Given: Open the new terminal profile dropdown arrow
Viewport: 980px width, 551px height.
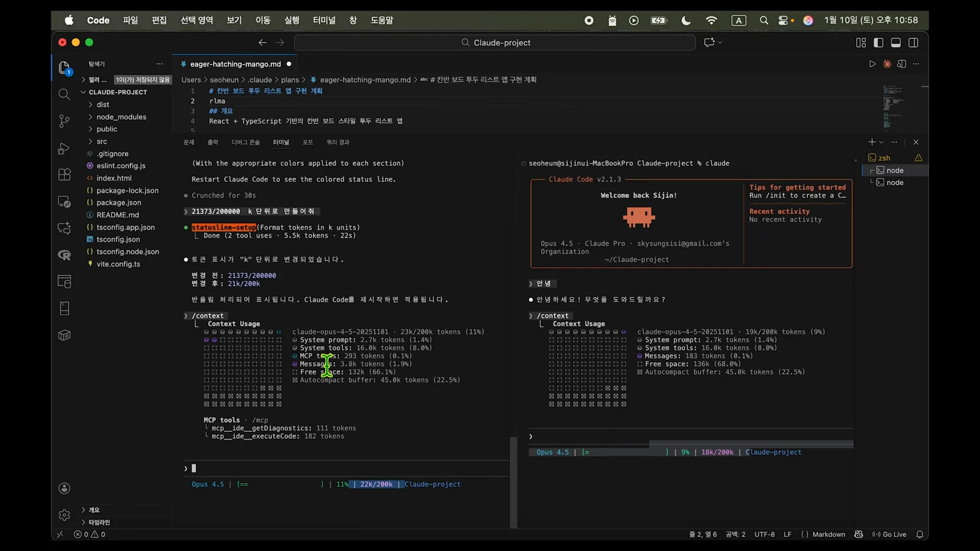Looking at the screenshot, I should [x=881, y=142].
